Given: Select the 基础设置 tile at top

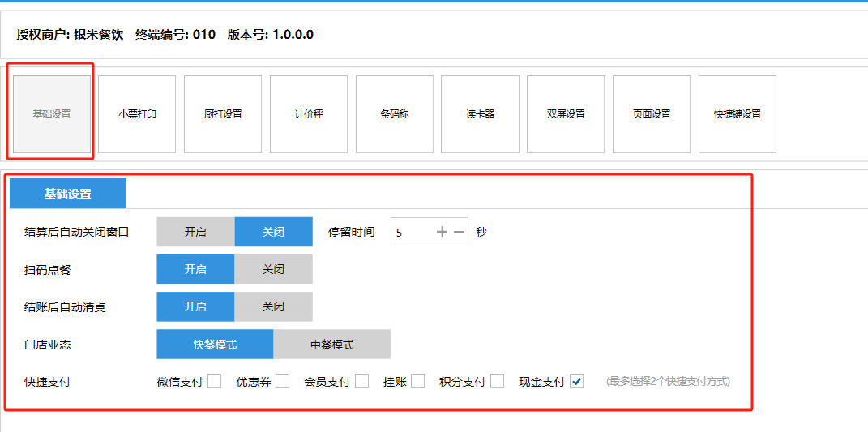Looking at the screenshot, I should click(51, 114).
